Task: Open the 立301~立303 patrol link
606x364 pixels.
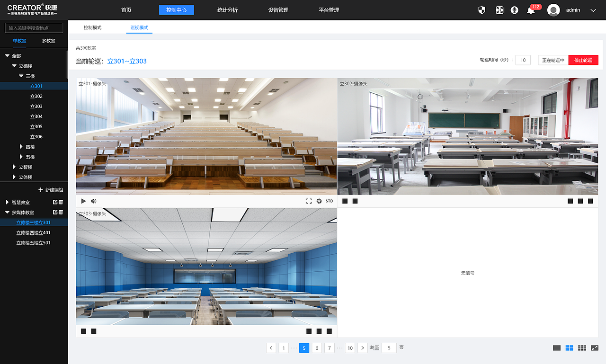Action: pos(127,61)
